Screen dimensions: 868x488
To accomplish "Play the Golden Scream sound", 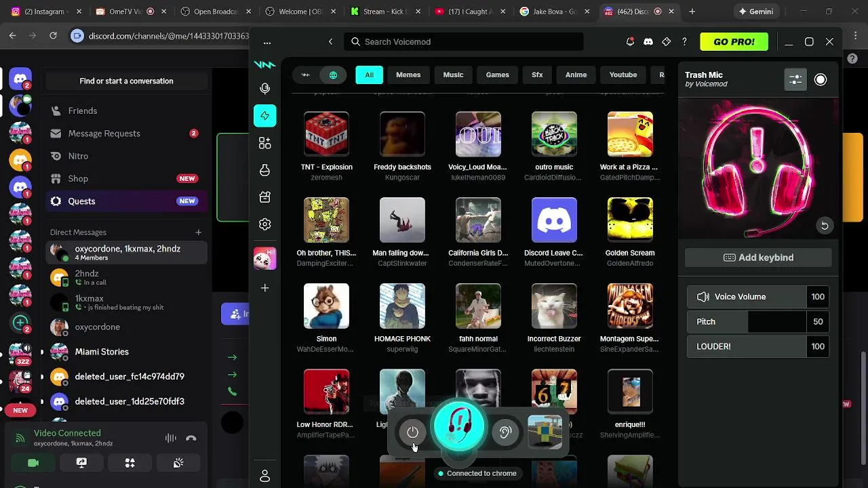I will coord(630,220).
